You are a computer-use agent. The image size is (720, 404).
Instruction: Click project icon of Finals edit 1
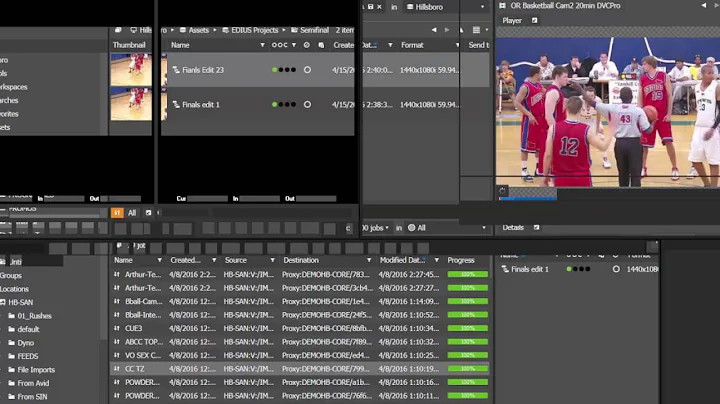pyautogui.click(x=176, y=105)
